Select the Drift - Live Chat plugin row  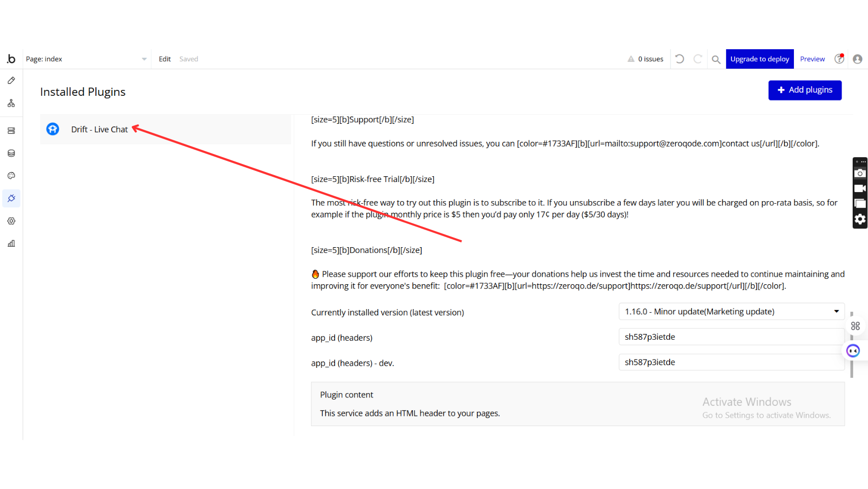166,129
